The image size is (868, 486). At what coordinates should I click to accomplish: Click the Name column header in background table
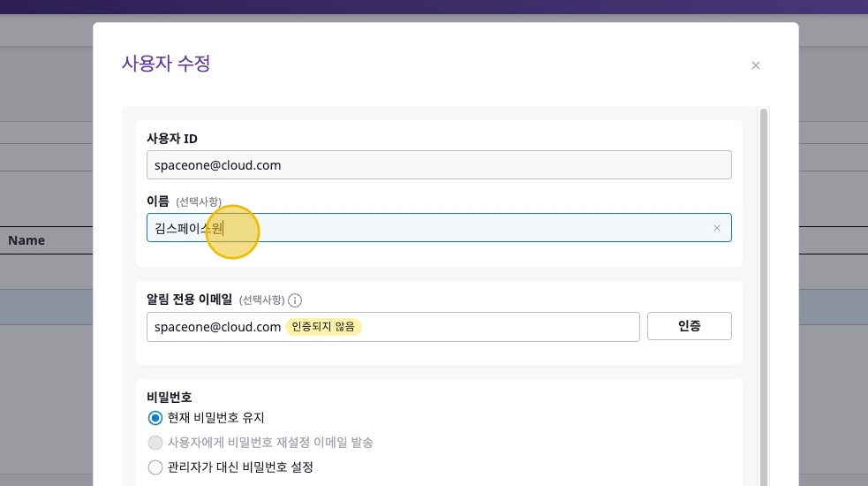click(x=26, y=240)
